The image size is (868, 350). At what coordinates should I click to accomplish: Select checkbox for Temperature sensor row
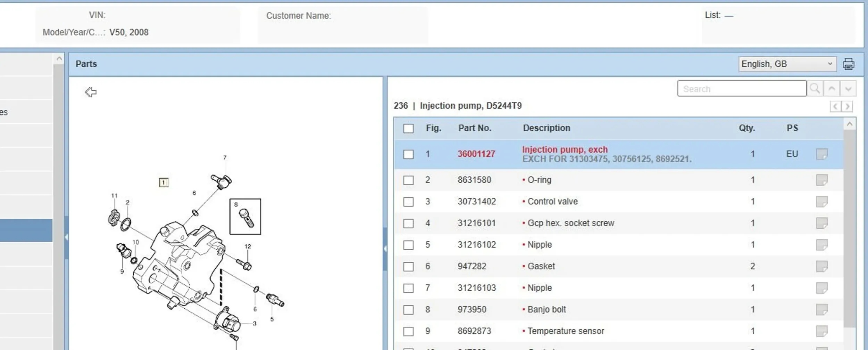coord(408,331)
